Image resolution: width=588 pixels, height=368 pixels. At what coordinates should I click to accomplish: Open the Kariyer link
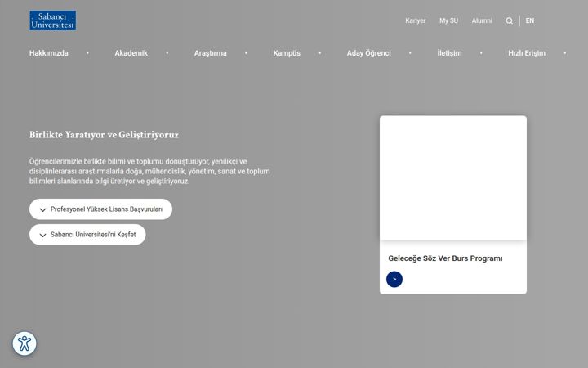[415, 20]
